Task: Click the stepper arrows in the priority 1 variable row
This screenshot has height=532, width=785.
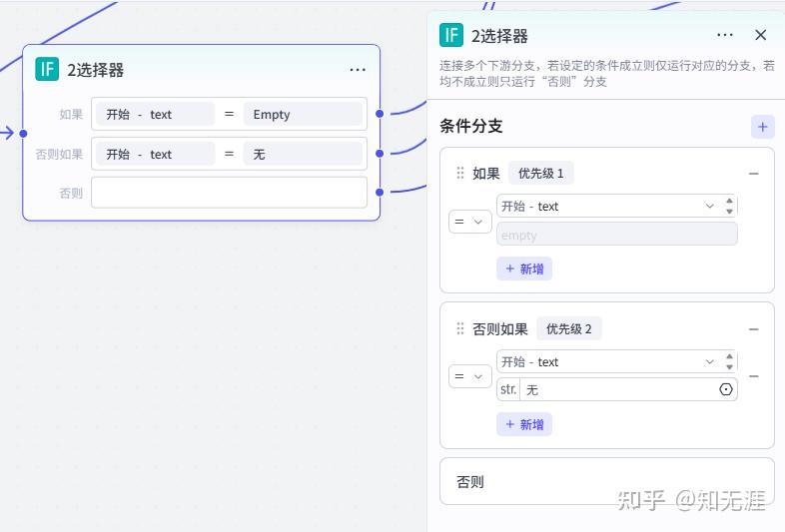Action: point(729,206)
